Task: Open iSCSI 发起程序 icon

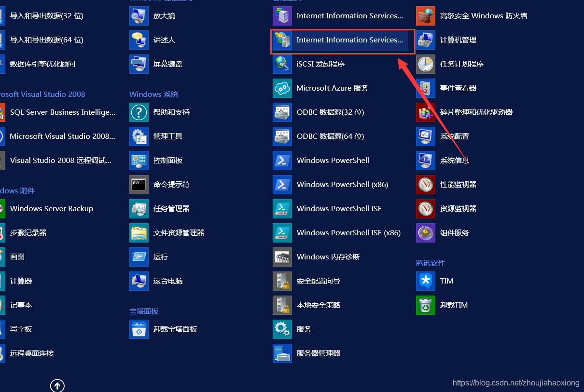Action: 282,64
